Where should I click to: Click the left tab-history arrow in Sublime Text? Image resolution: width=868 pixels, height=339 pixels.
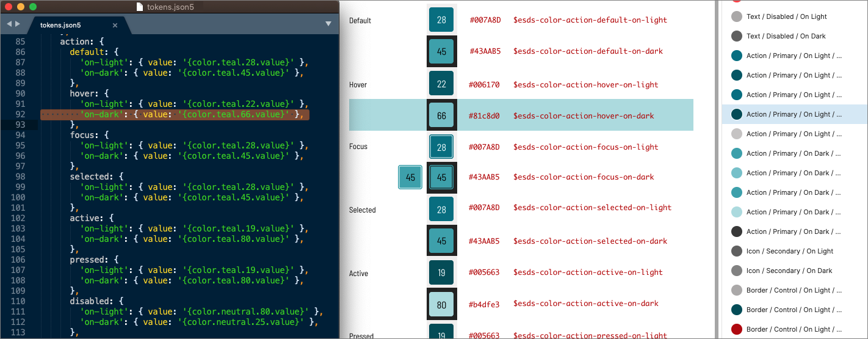tap(9, 24)
